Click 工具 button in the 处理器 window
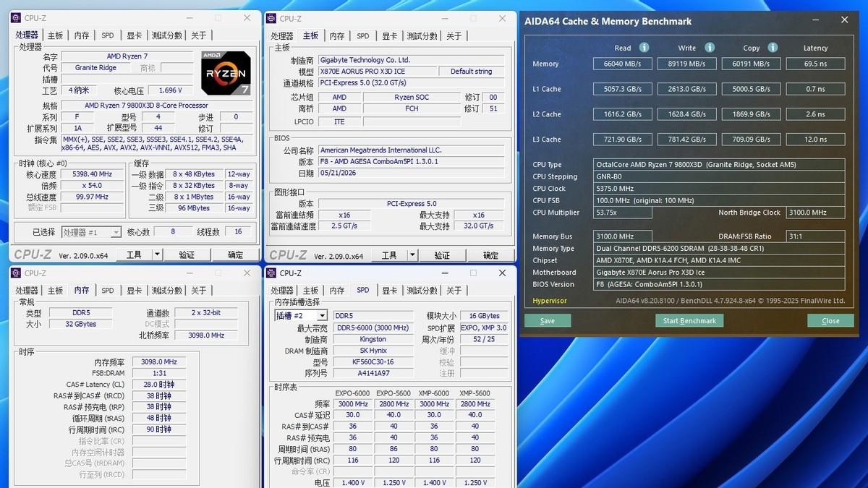This screenshot has height=488, width=868. (135, 254)
